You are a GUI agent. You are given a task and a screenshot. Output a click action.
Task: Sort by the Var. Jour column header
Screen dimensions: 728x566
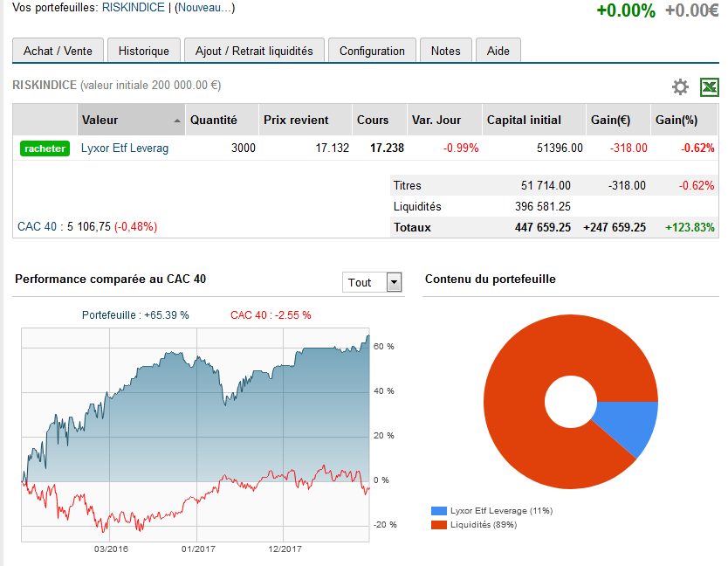(x=436, y=120)
